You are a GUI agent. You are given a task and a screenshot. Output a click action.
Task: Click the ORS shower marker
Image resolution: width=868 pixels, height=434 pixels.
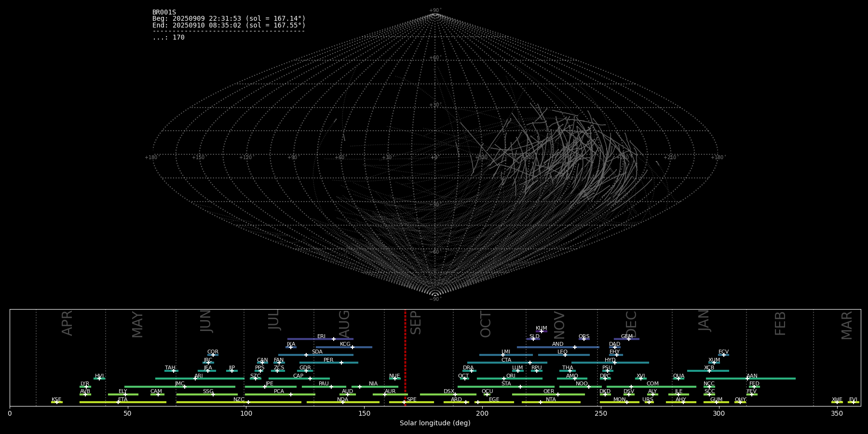pyautogui.click(x=583, y=339)
